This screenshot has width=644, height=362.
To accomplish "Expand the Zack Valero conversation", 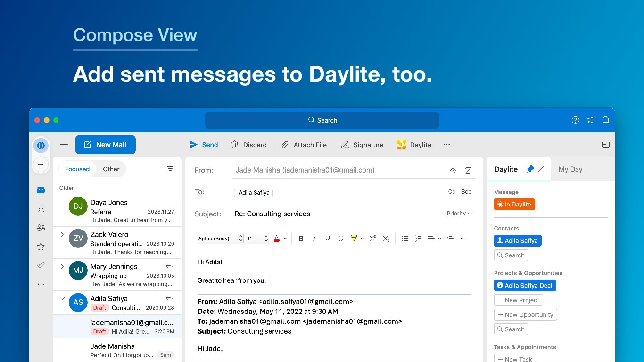I will tap(62, 234).
